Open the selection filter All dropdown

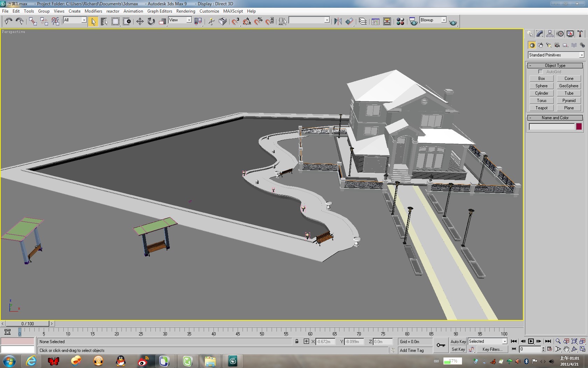75,20
